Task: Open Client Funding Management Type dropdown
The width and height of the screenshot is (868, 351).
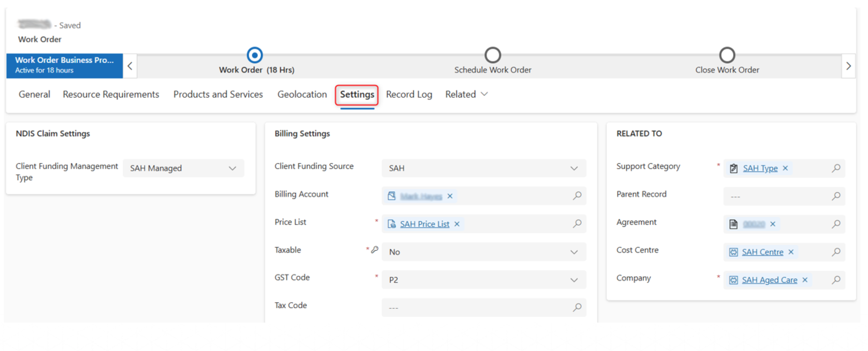Action: point(183,168)
